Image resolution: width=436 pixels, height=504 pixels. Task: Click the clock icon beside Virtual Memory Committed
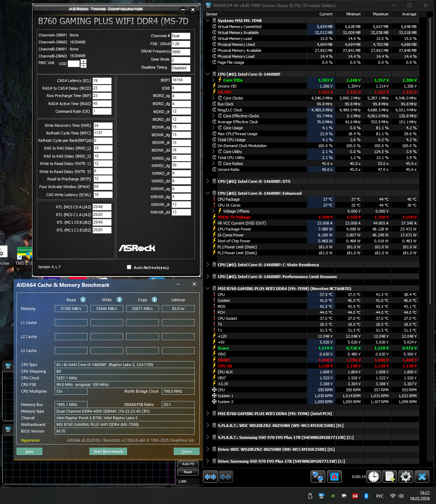(x=214, y=27)
